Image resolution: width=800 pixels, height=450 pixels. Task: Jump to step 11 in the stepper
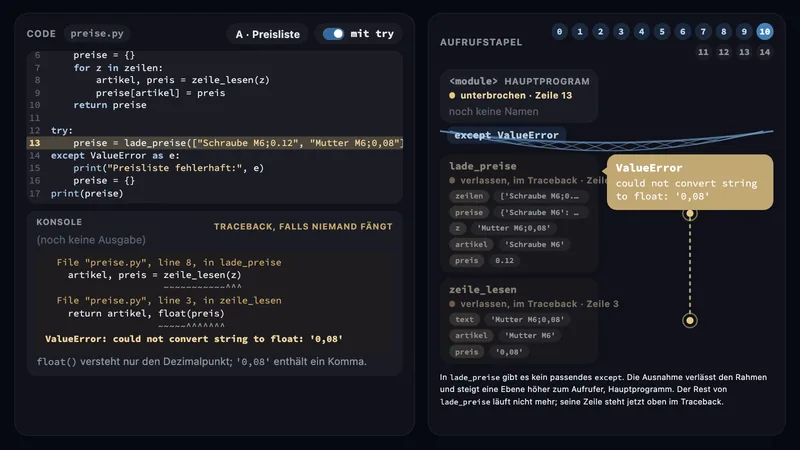[x=703, y=52]
